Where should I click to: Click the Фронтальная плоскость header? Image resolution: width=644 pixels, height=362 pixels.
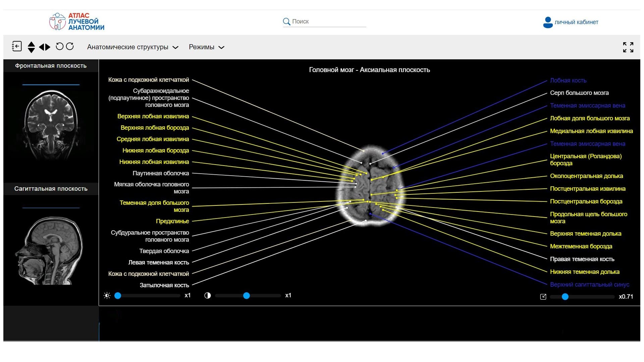pos(51,66)
